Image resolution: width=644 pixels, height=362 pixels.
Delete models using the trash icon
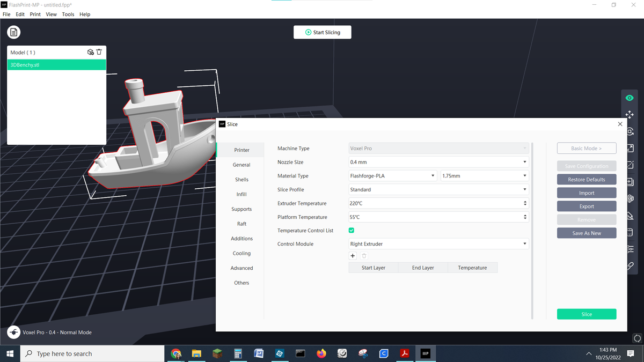pyautogui.click(x=99, y=52)
